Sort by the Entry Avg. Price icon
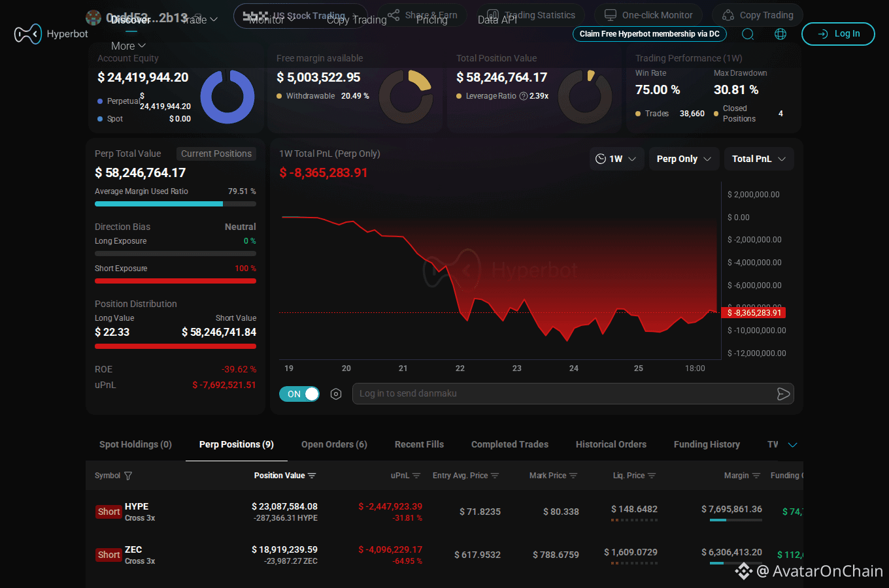The image size is (889, 588). click(x=495, y=476)
